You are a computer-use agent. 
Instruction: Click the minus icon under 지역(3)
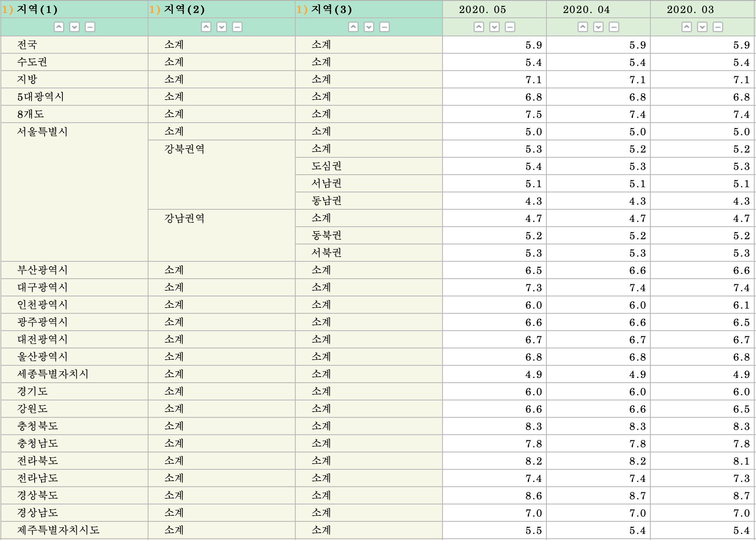(x=384, y=27)
